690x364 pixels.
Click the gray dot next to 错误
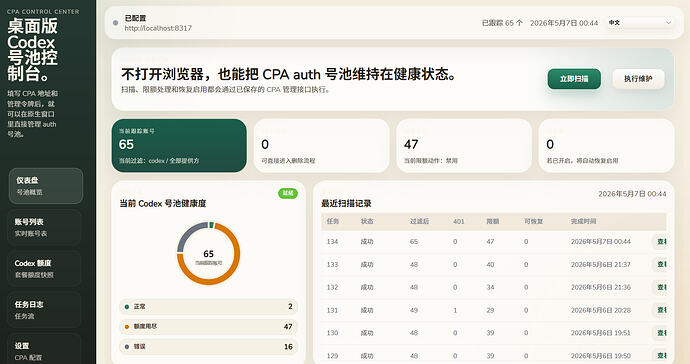(x=127, y=347)
